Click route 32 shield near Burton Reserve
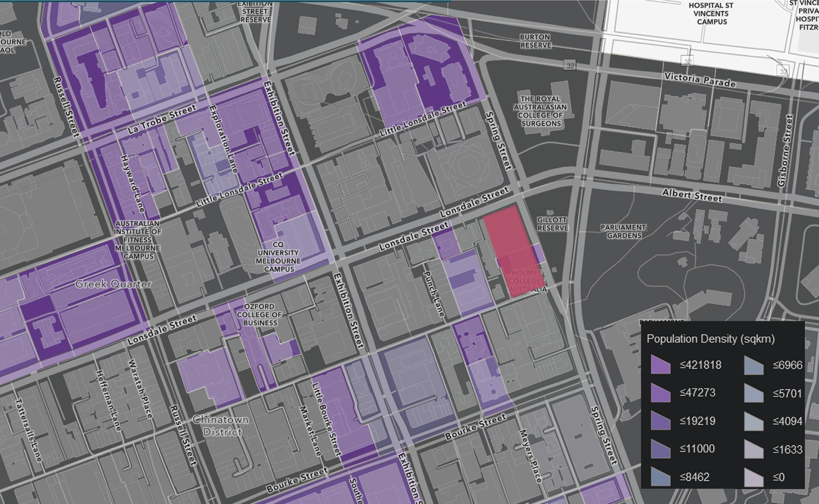 point(570,65)
